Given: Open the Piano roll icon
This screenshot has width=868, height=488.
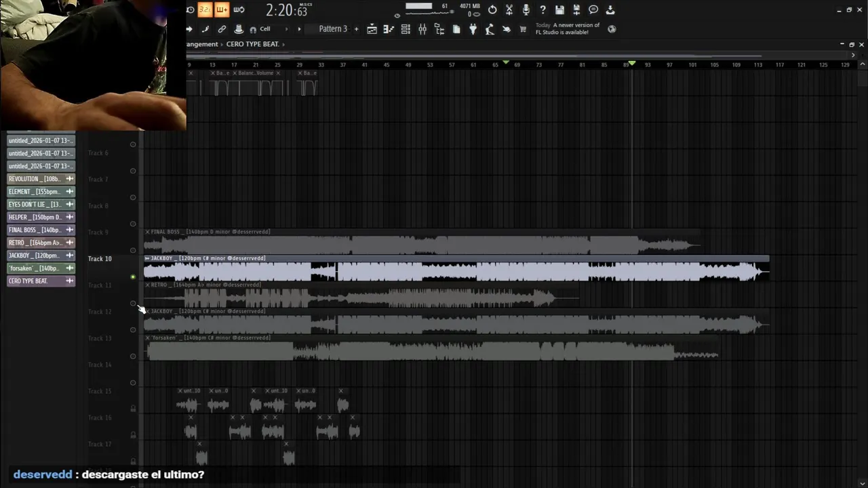Looking at the screenshot, I should [x=389, y=29].
